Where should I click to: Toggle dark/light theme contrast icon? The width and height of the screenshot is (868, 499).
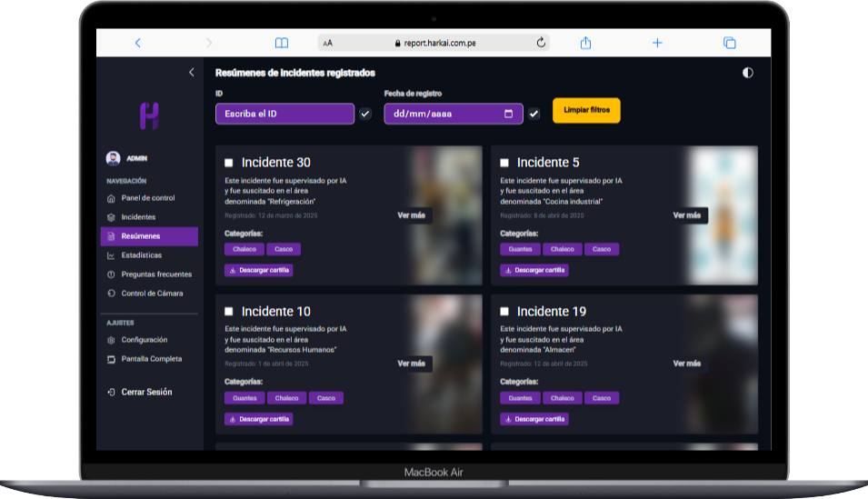point(747,73)
